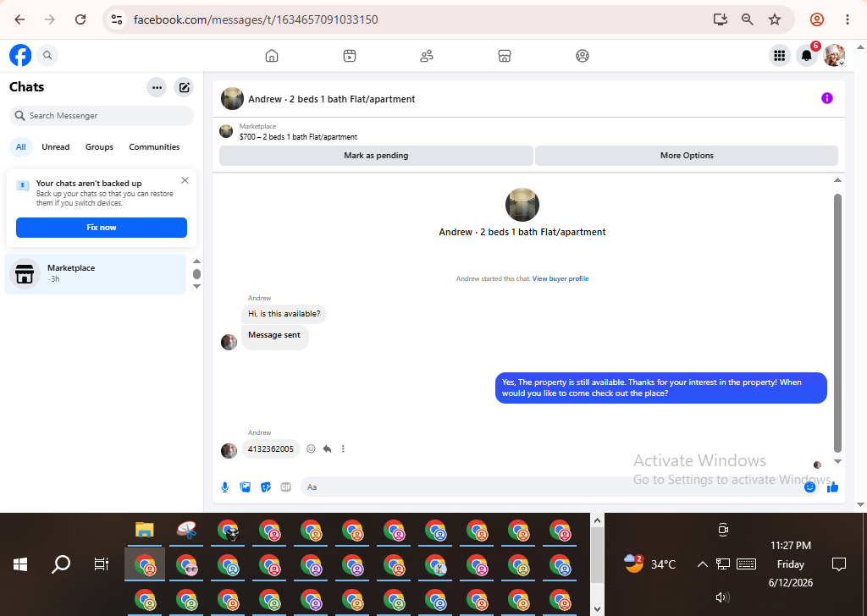Open More Options for the listing
This screenshot has height=616, width=867.
687,156
